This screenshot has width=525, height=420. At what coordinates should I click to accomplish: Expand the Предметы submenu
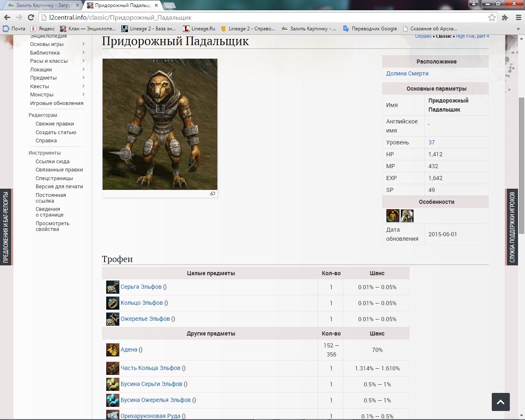tap(83, 78)
